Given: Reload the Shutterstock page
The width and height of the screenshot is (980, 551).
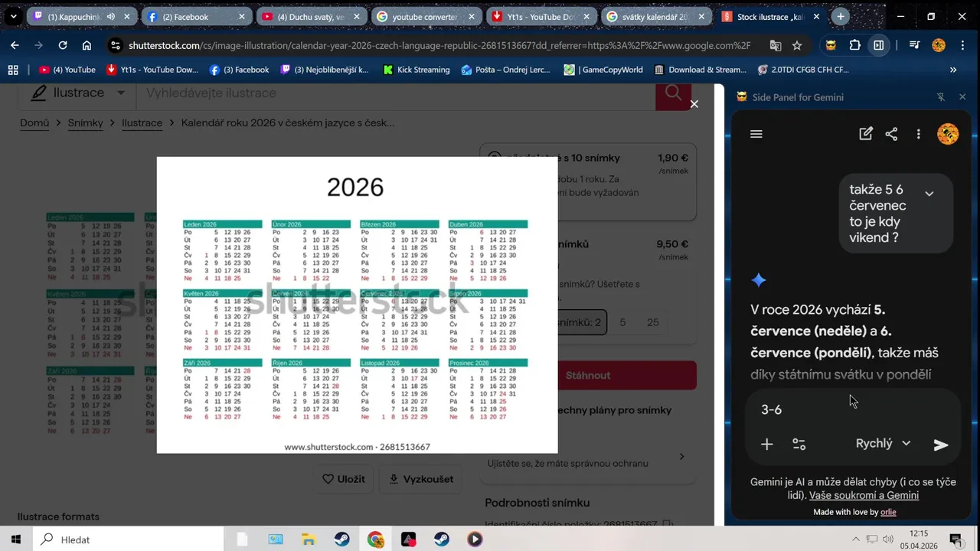Looking at the screenshot, I should coord(63,45).
